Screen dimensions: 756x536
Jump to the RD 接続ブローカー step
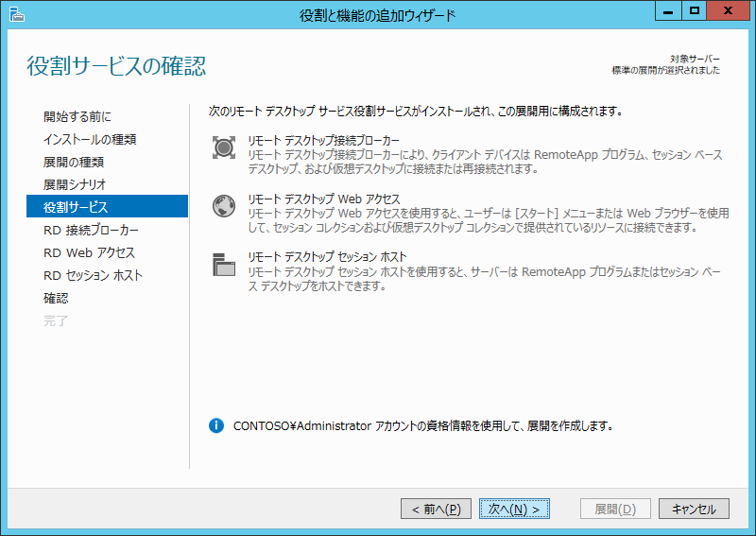pyautogui.click(x=91, y=231)
